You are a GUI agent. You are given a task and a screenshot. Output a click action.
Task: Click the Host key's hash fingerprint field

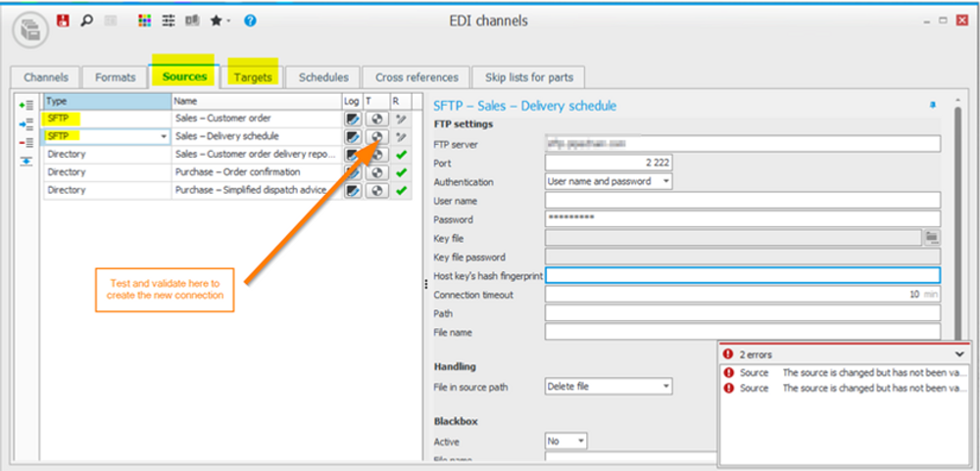click(x=742, y=276)
